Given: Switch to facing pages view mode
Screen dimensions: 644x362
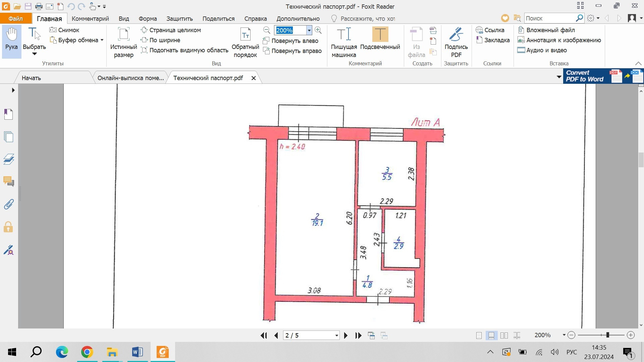Looking at the screenshot, I should [x=504, y=336].
